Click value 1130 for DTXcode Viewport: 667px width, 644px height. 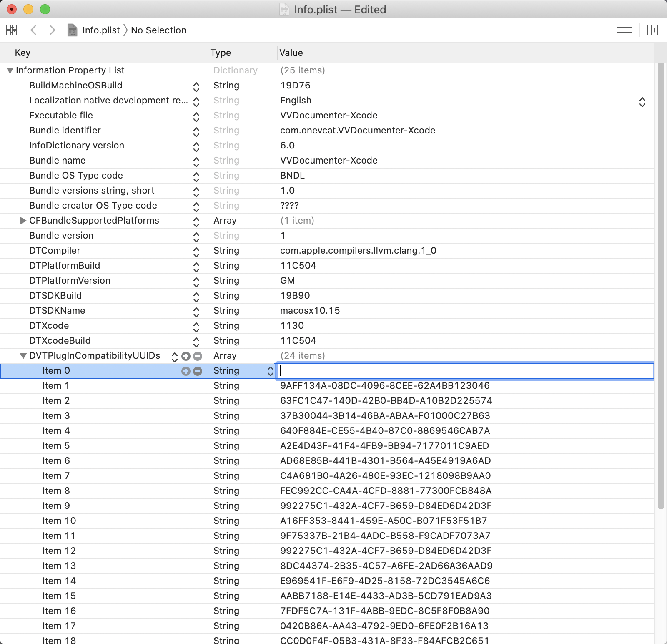point(292,326)
